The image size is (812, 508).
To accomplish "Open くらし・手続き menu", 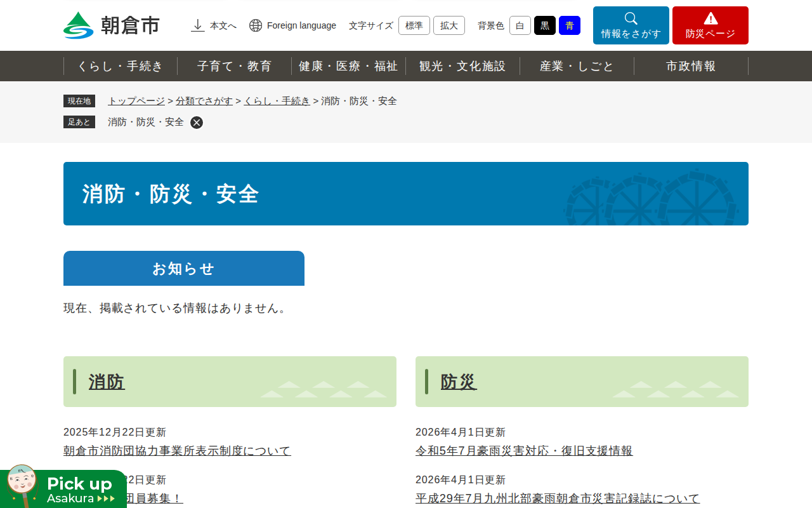I will point(121,66).
